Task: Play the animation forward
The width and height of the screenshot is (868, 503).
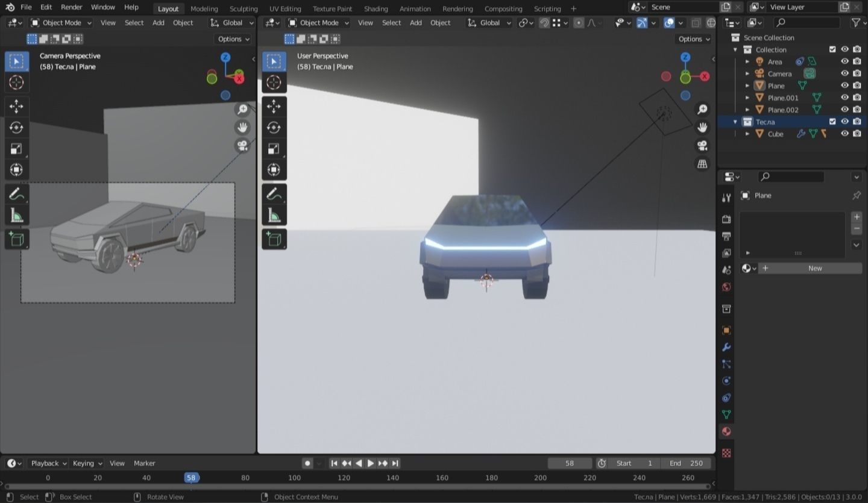Action: (371, 463)
